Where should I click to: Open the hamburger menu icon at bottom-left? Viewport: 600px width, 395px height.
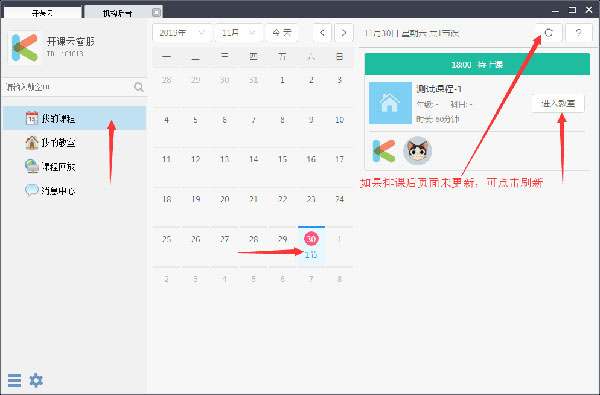(14, 380)
